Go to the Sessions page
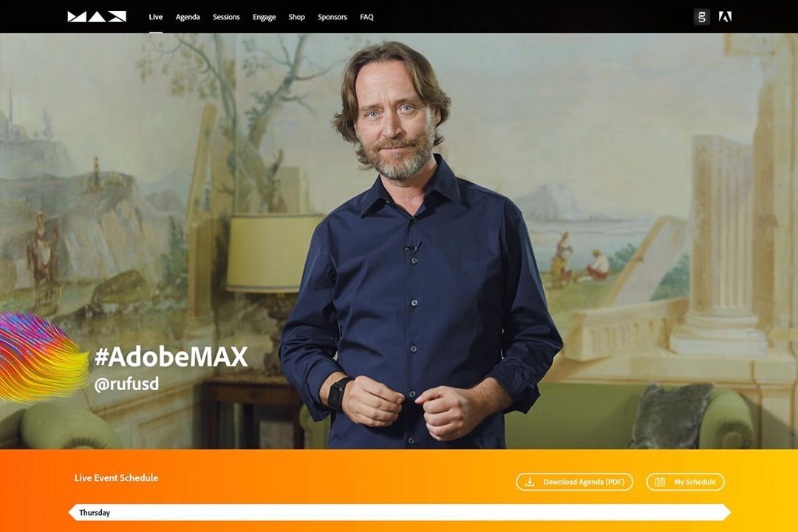Image resolution: width=798 pixels, height=532 pixels. [x=226, y=17]
